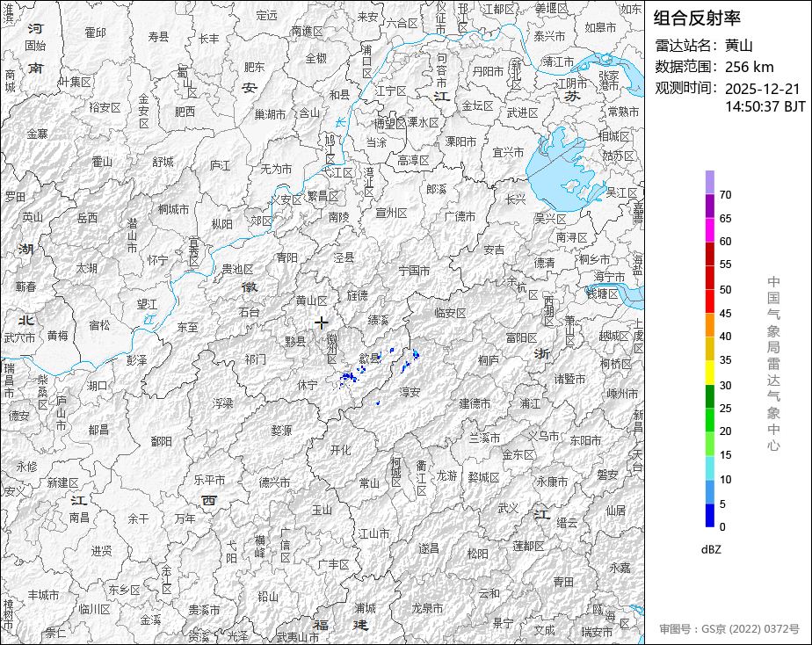Click the map label 祁门

click(256, 359)
